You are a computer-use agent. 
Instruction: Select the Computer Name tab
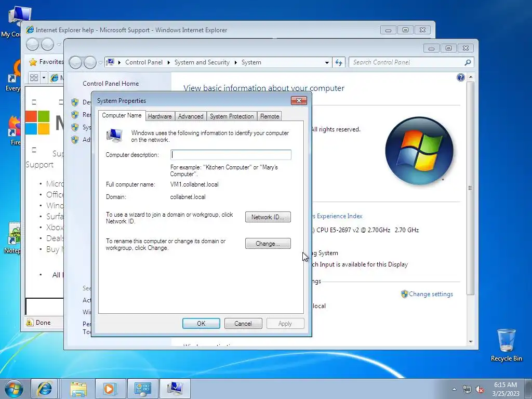pos(122,115)
